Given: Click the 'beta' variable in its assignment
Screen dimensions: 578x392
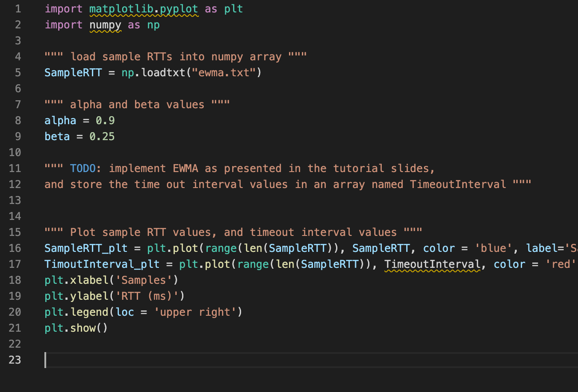Looking at the screenshot, I should point(57,137).
